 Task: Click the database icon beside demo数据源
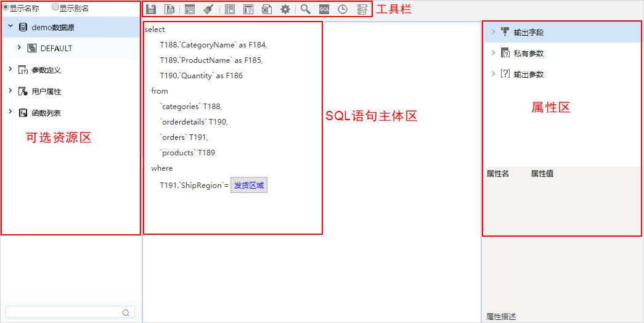(23, 28)
